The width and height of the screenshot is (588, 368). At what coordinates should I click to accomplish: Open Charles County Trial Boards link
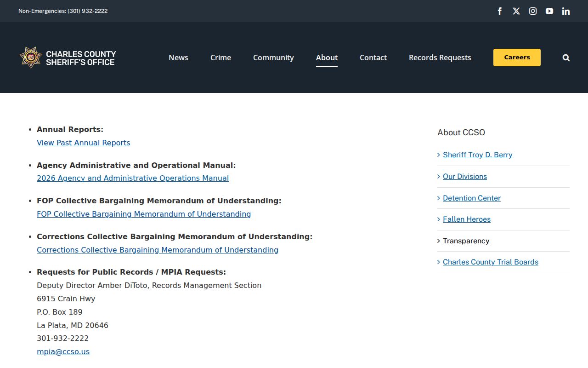pyautogui.click(x=491, y=262)
